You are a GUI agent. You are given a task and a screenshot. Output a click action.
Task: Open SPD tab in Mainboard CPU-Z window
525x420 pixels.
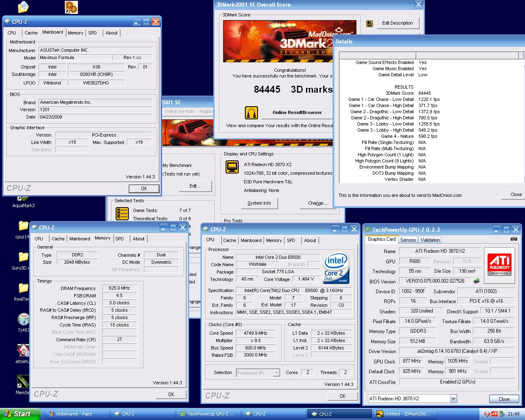click(93, 33)
